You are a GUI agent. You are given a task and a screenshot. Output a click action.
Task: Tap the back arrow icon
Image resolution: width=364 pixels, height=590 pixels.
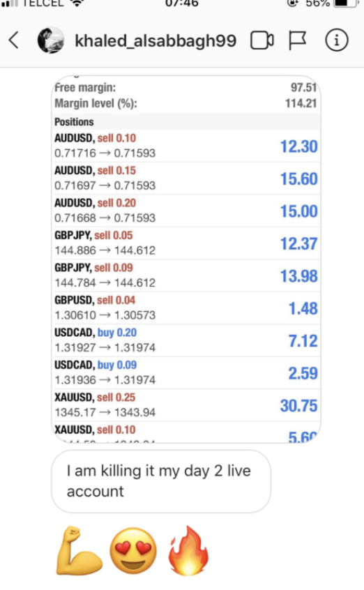pos(14,40)
